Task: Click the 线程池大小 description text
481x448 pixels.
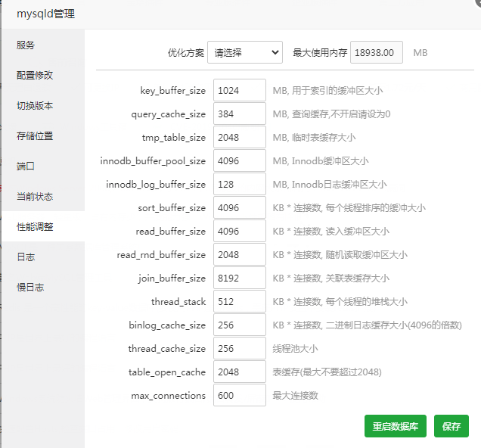Action: click(x=295, y=349)
